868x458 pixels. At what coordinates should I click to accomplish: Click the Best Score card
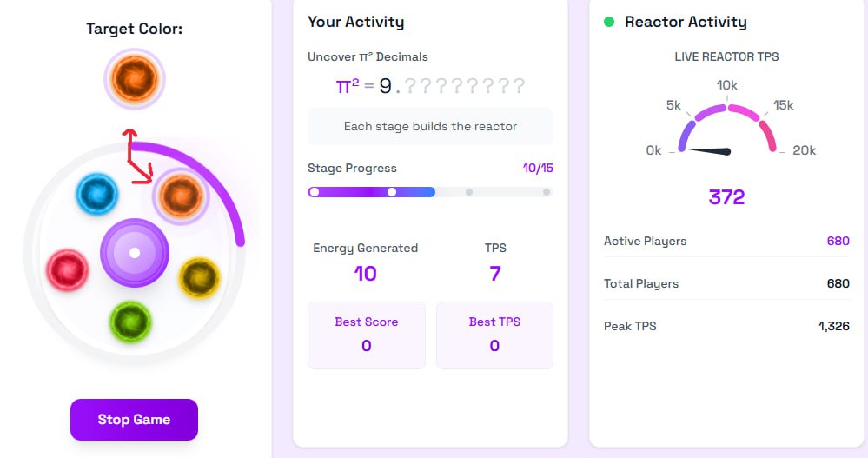367,335
